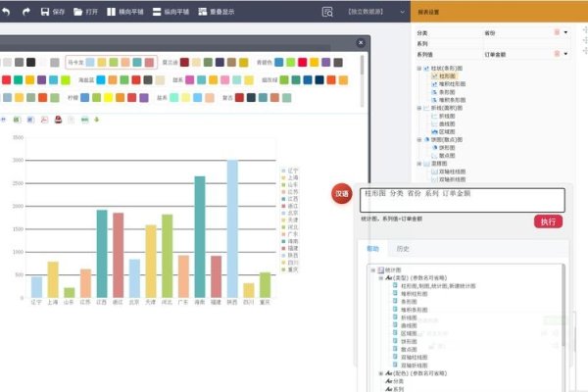Toggle 上海 in the chart legend
Screen dimensions: 588x392
point(290,177)
